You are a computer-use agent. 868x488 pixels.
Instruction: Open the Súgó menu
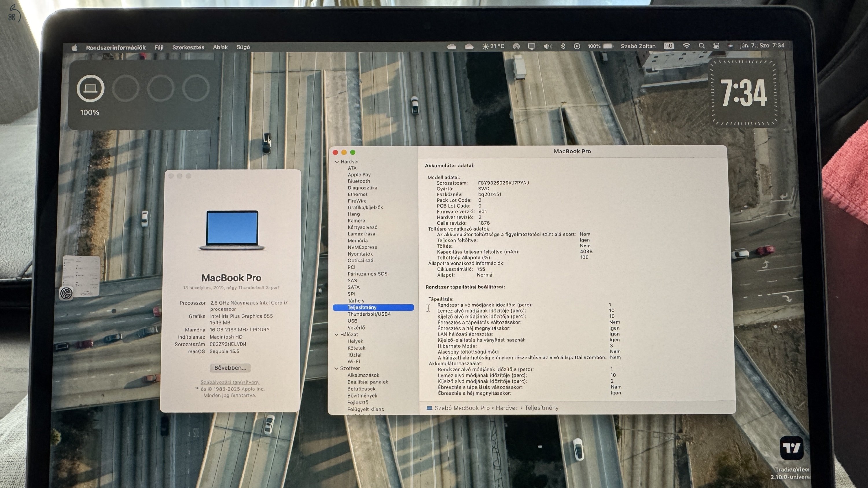[243, 47]
